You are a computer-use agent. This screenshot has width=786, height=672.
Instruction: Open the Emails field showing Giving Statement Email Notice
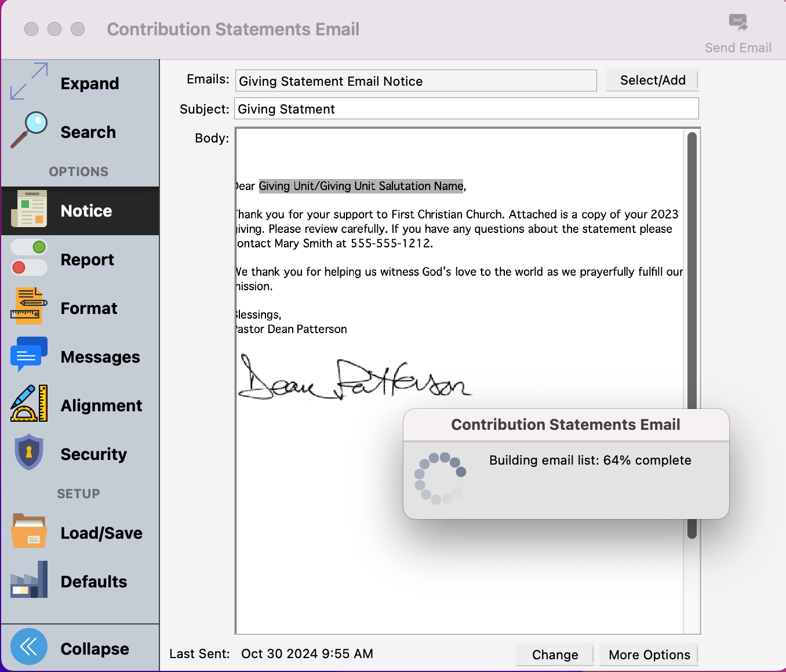click(x=416, y=81)
